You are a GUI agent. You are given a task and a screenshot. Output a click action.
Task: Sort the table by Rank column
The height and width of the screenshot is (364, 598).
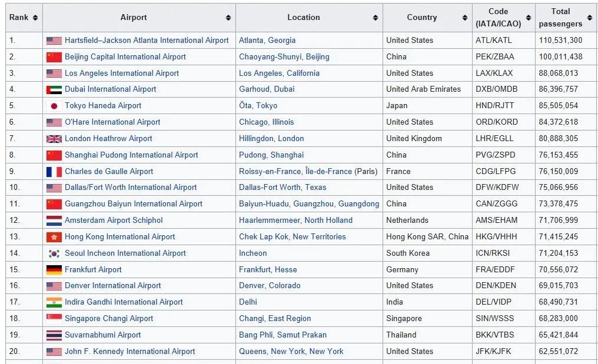35,18
